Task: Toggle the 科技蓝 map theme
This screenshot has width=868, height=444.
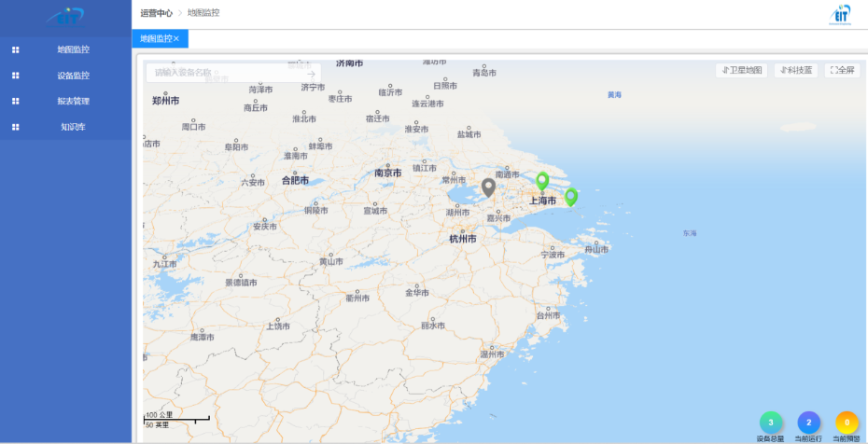Action: [x=796, y=70]
